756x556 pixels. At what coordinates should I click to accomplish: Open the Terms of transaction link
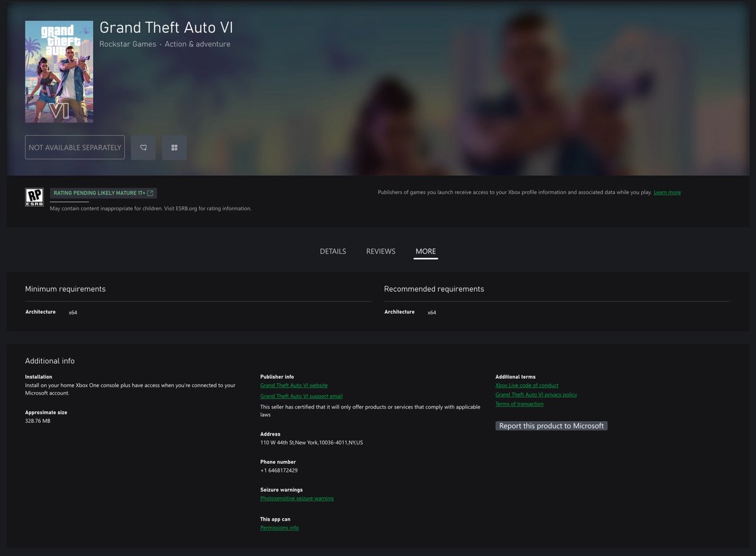pos(519,404)
